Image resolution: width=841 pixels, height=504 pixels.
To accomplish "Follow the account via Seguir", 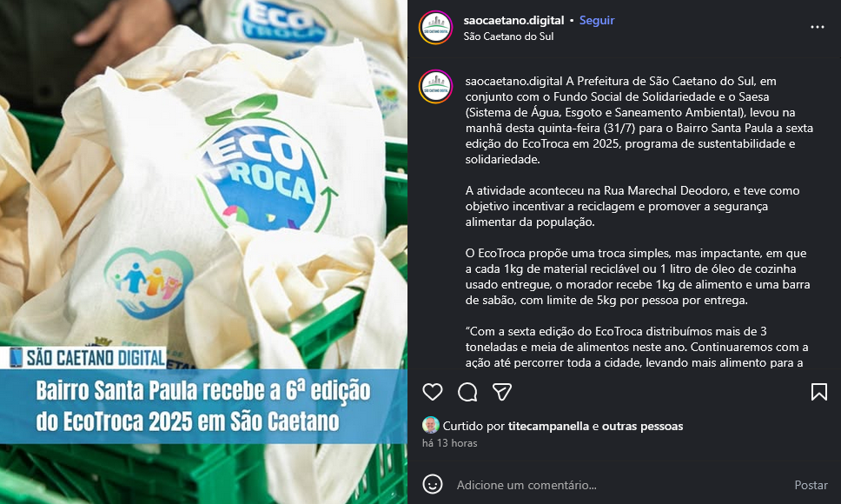I will pyautogui.click(x=596, y=20).
